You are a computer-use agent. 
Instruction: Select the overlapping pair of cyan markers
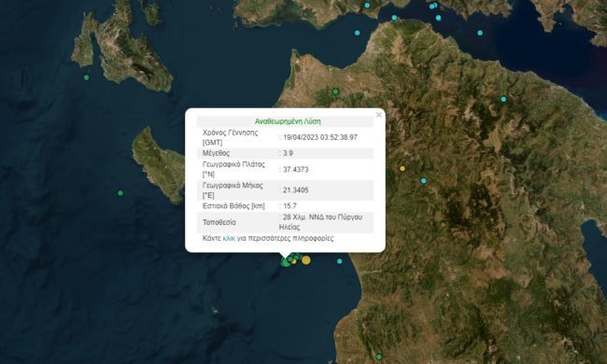pos(433,6)
